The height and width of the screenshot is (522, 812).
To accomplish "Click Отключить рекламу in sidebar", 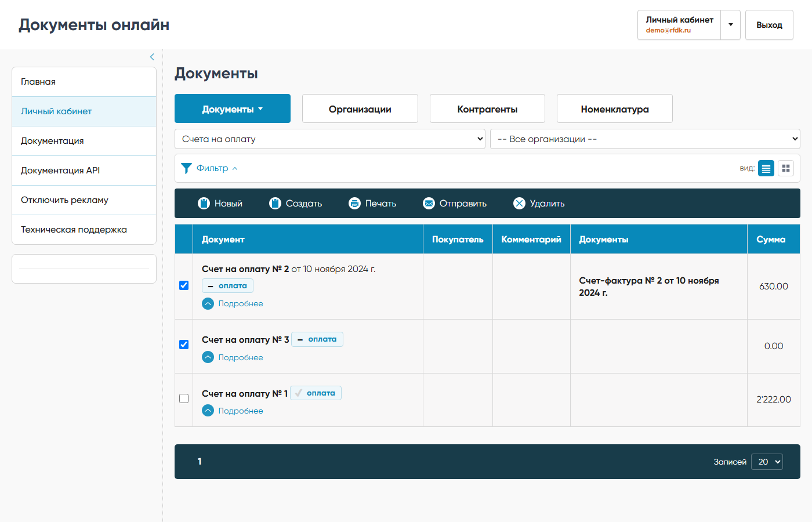I will click(84, 200).
